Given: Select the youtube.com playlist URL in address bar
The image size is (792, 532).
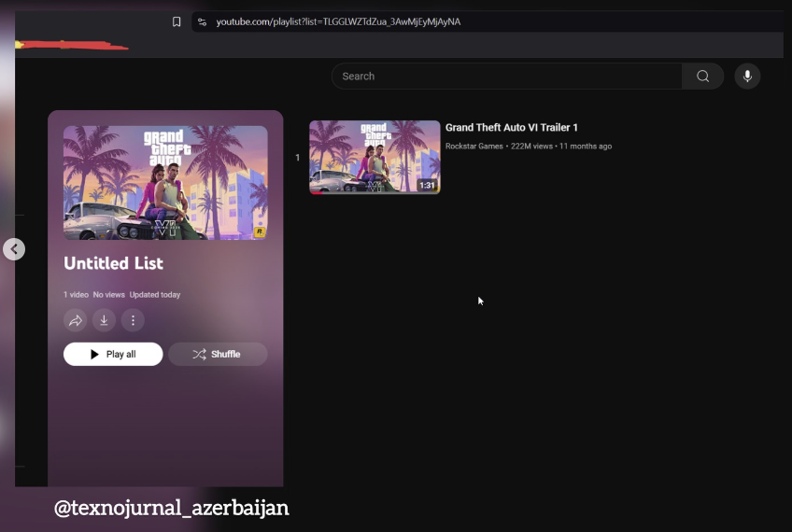Looking at the screenshot, I should pyautogui.click(x=338, y=21).
